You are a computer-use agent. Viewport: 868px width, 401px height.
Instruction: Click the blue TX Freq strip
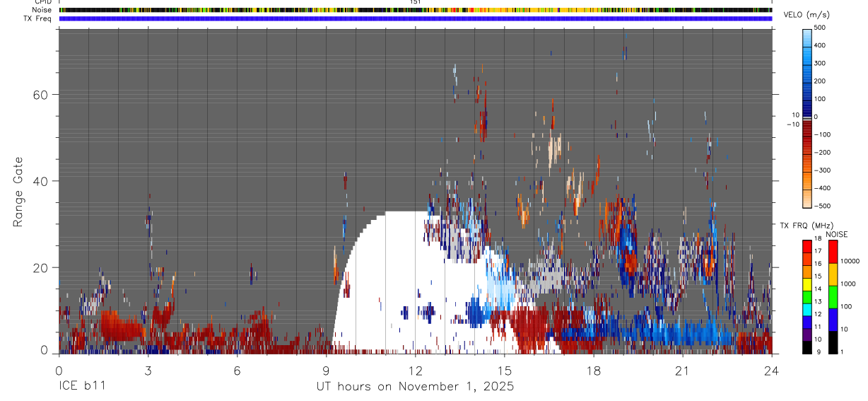pyautogui.click(x=416, y=18)
